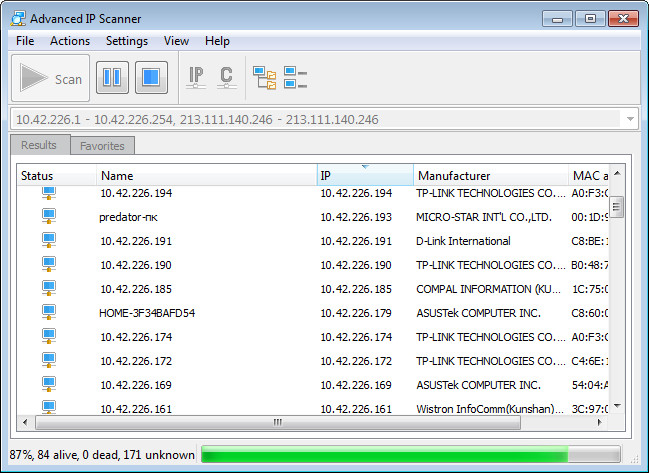This screenshot has height=473, width=649.
Task: Open the IP range dropdown arrow
Action: [629, 119]
